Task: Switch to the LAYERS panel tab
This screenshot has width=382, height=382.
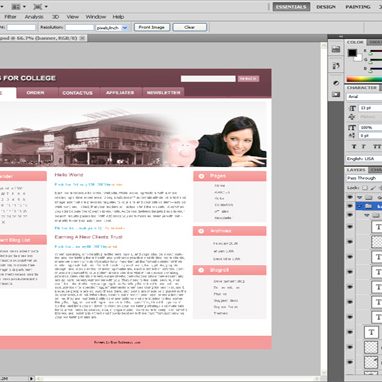Action: [356, 170]
